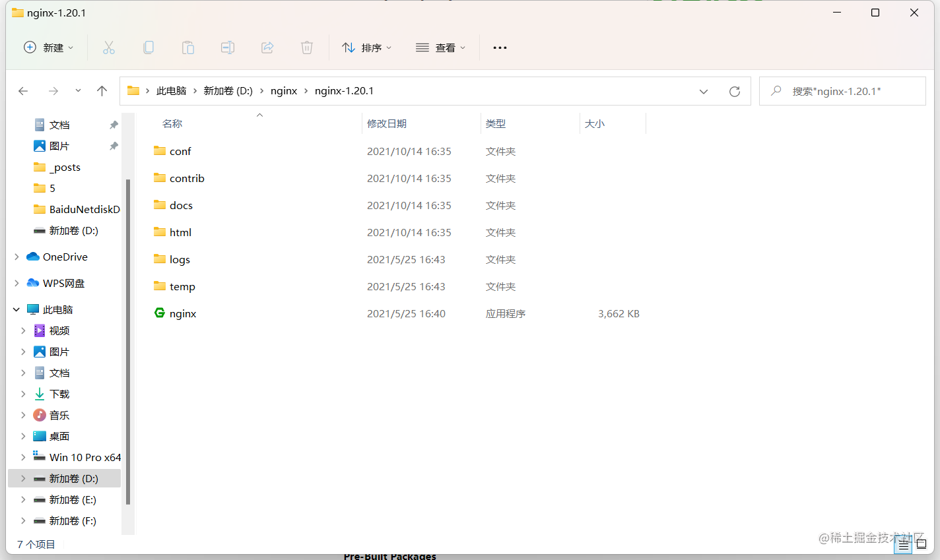The width and height of the screenshot is (940, 560).
Task: Click nginx size 3,662 KB cell
Action: [x=619, y=313]
